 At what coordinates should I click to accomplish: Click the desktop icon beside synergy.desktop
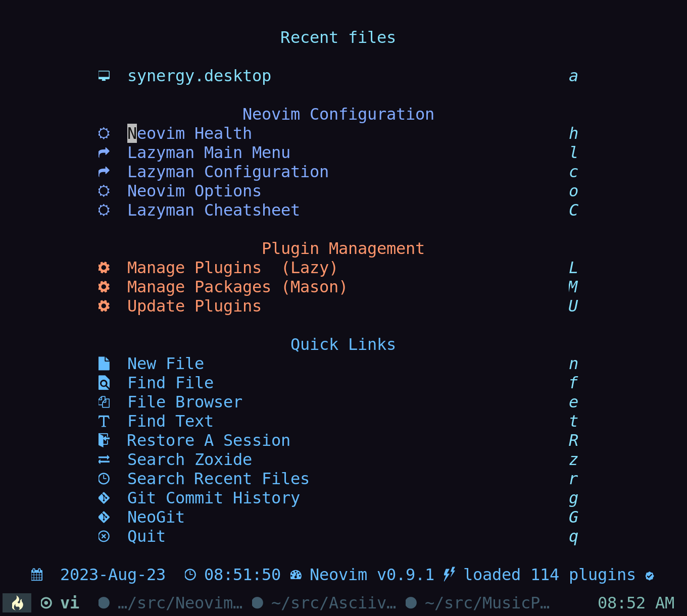pos(104,76)
